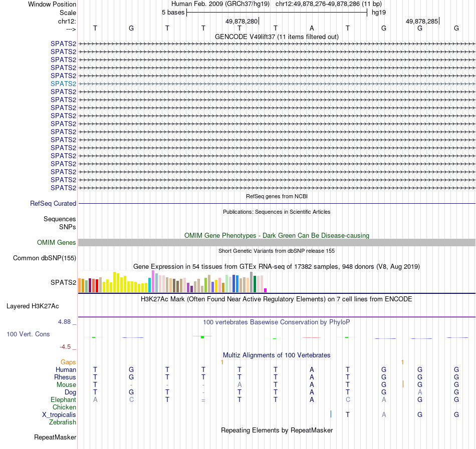Viewport: 476px width, 449px height.
Task: Click the gray OMIM Genes item bar
Action: click(277, 243)
